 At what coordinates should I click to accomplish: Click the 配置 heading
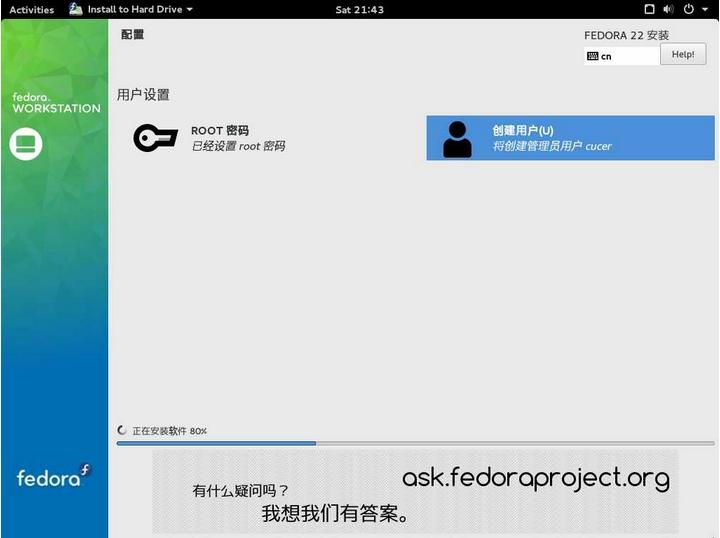point(132,34)
